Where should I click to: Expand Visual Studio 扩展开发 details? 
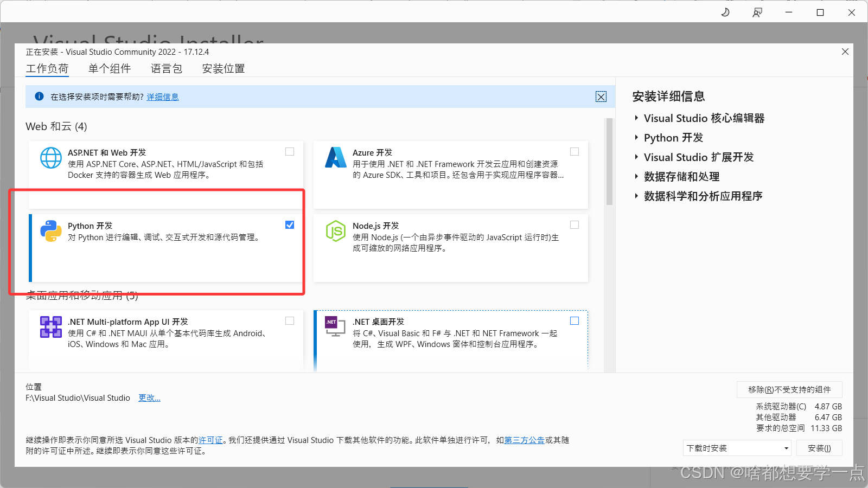point(637,157)
